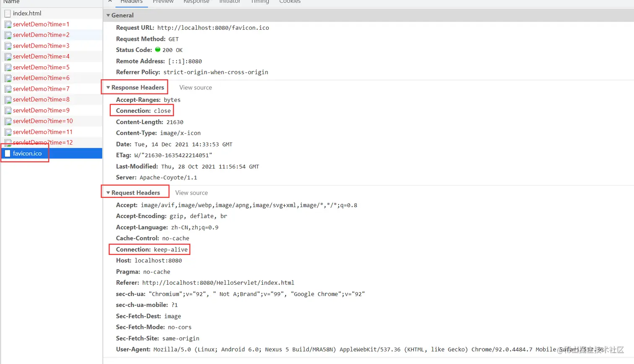The width and height of the screenshot is (634, 364).
Task: Select the servletDemo?time=8 request
Action: click(x=52, y=99)
